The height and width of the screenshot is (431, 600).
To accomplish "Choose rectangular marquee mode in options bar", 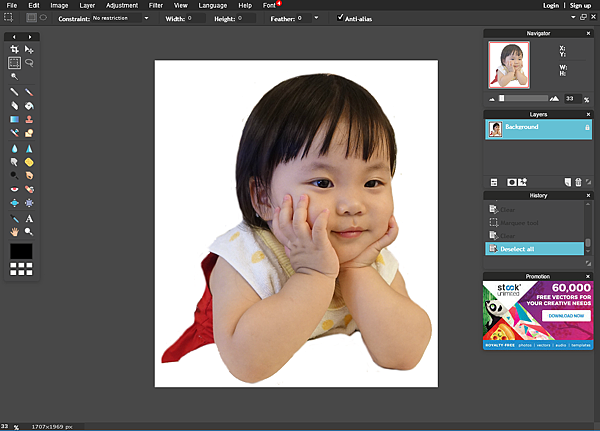I will [31, 18].
